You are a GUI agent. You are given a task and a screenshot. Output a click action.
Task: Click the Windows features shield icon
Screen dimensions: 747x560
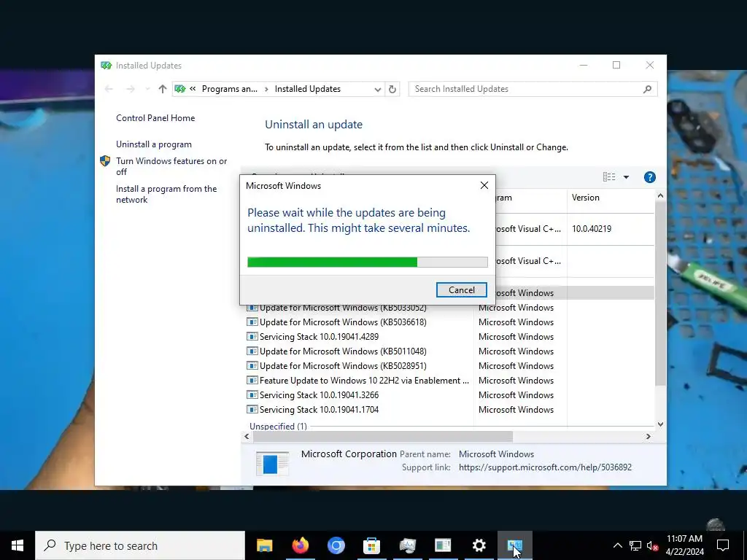click(105, 161)
